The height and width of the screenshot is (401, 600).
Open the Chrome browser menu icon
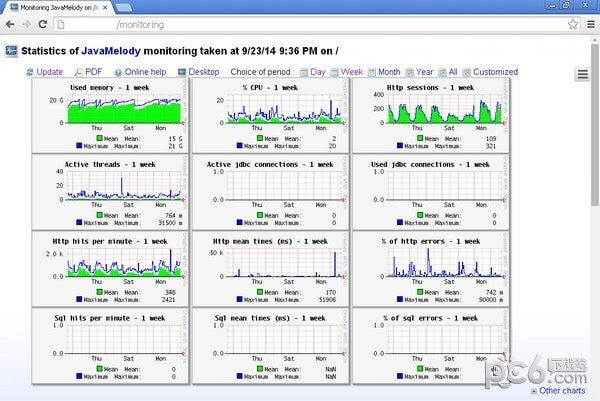[x=591, y=24]
